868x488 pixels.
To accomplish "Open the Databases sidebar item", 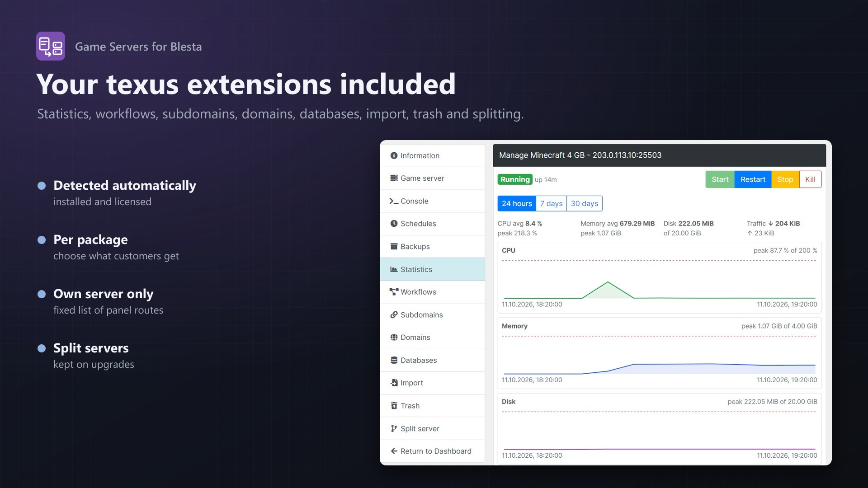I will (x=432, y=360).
